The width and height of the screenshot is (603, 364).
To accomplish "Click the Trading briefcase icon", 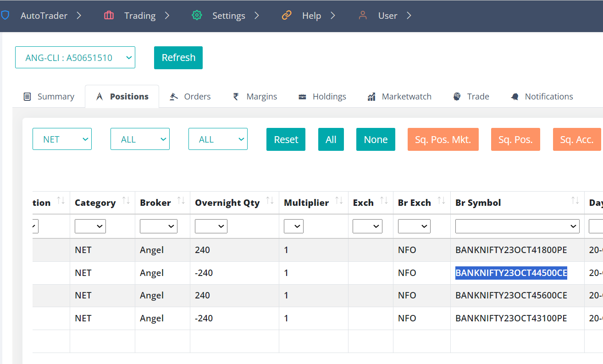I will pyautogui.click(x=109, y=16).
